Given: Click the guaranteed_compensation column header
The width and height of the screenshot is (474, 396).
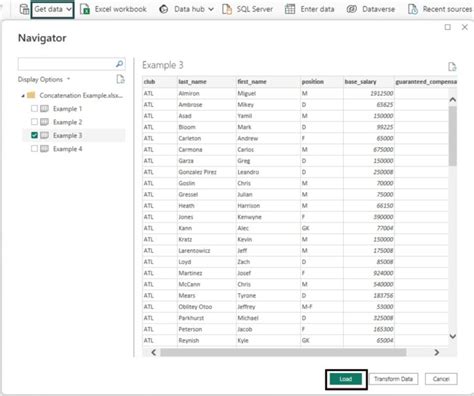Looking at the screenshot, I should (x=426, y=82).
